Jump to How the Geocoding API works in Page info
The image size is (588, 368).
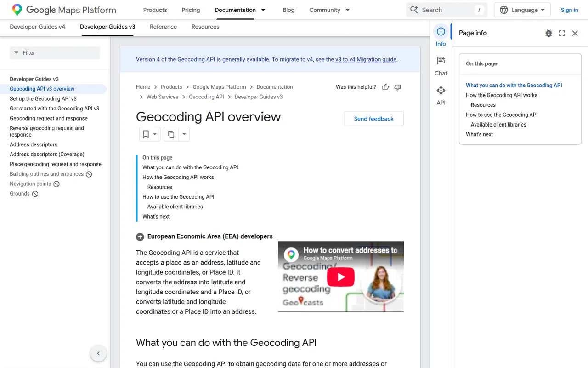(502, 95)
